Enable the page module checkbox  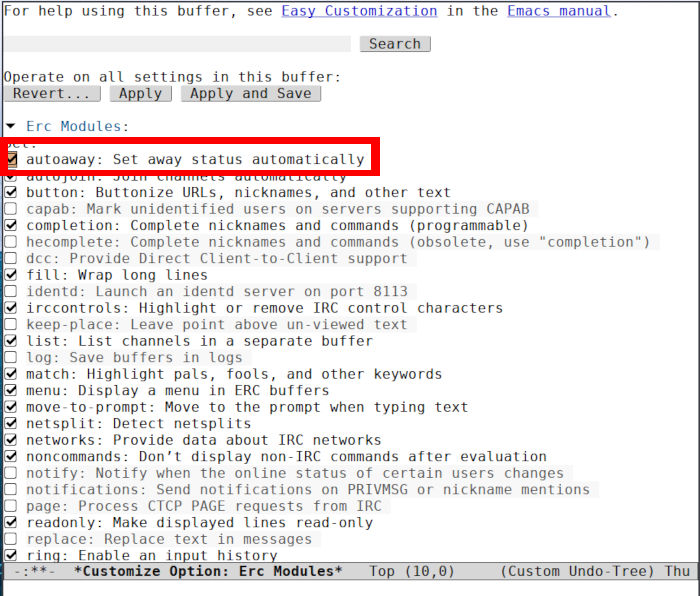click(x=11, y=506)
